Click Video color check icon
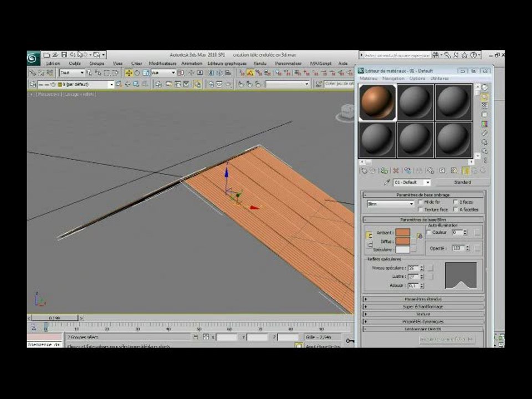The width and height of the screenshot is (532, 399). [x=484, y=124]
